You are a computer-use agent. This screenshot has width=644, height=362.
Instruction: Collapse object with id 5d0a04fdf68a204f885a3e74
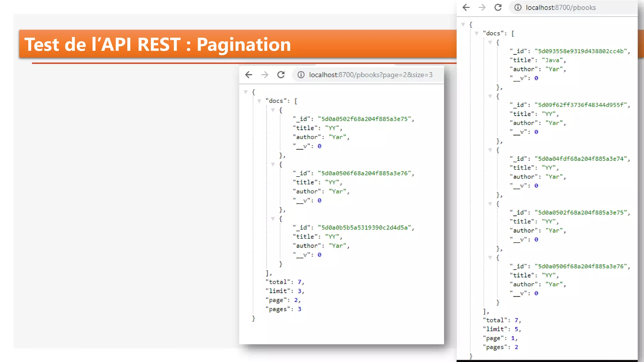(490, 150)
